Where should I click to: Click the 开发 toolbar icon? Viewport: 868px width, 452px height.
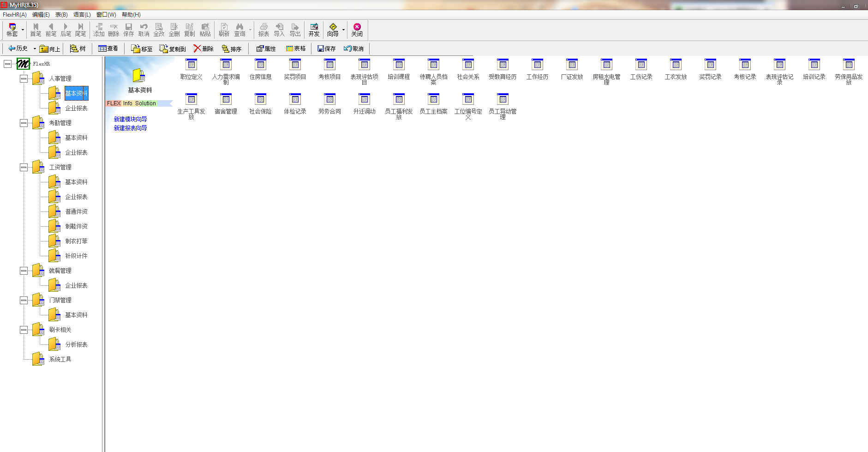point(314,30)
